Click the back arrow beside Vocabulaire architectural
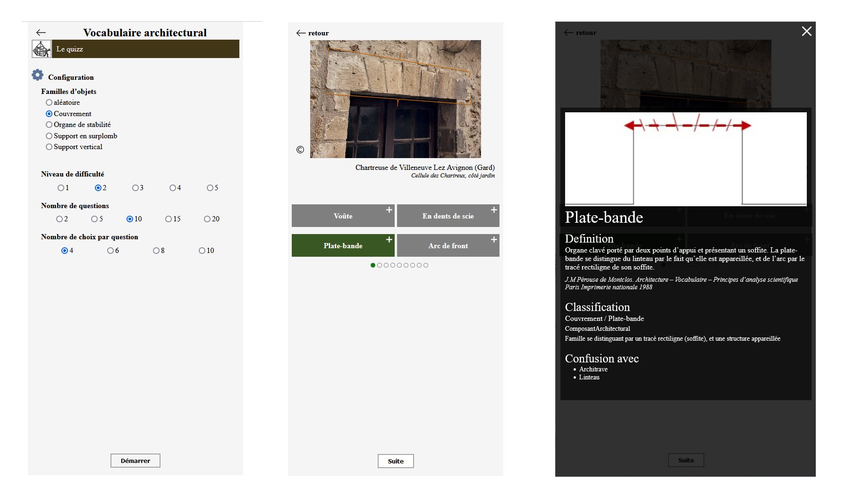The height and width of the screenshot is (504, 846). click(x=41, y=33)
